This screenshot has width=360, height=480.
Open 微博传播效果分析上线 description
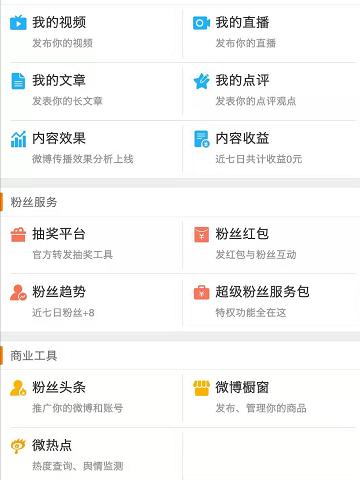tap(83, 159)
